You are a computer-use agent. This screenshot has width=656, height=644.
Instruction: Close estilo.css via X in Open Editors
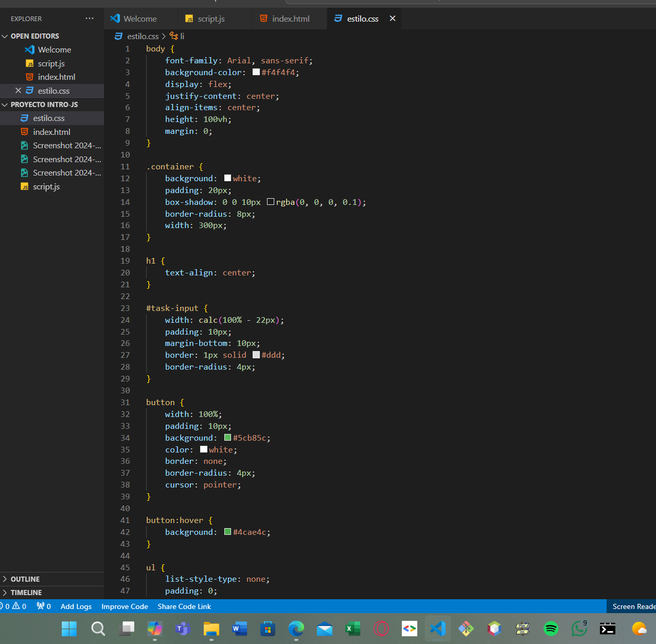click(x=18, y=91)
